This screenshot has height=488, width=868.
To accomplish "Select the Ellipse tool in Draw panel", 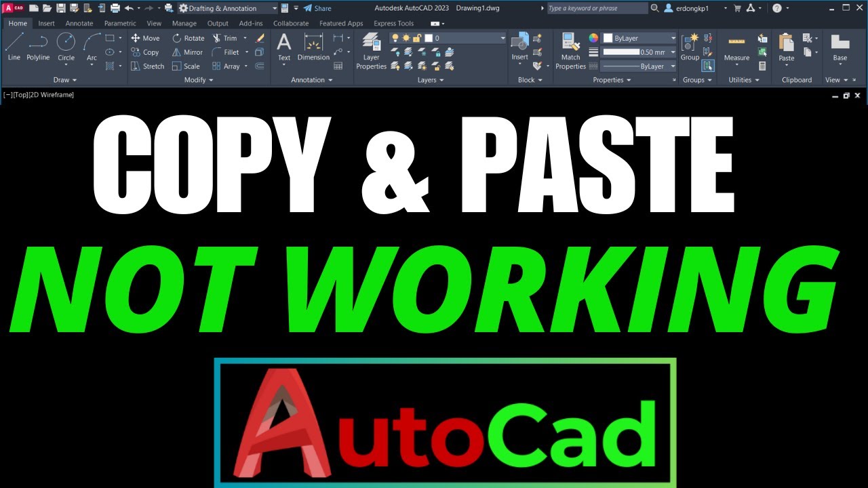I will [x=110, y=52].
